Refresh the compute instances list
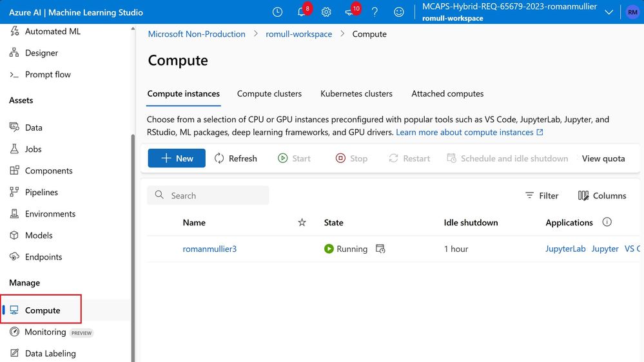Viewport: 644px width, 362px height. 236,158
